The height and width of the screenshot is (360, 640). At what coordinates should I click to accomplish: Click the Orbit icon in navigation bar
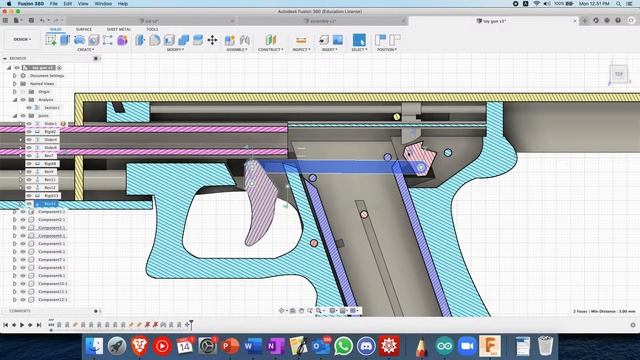281,311
